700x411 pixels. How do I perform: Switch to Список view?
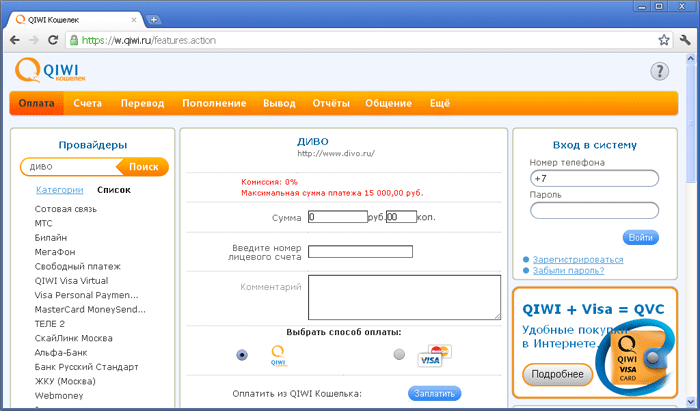pos(114,190)
